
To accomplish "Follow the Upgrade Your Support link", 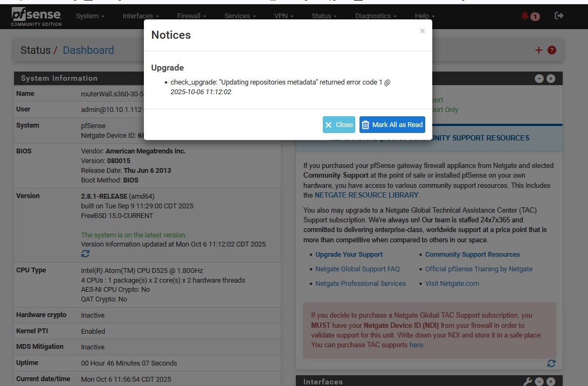I will coord(349,255).
